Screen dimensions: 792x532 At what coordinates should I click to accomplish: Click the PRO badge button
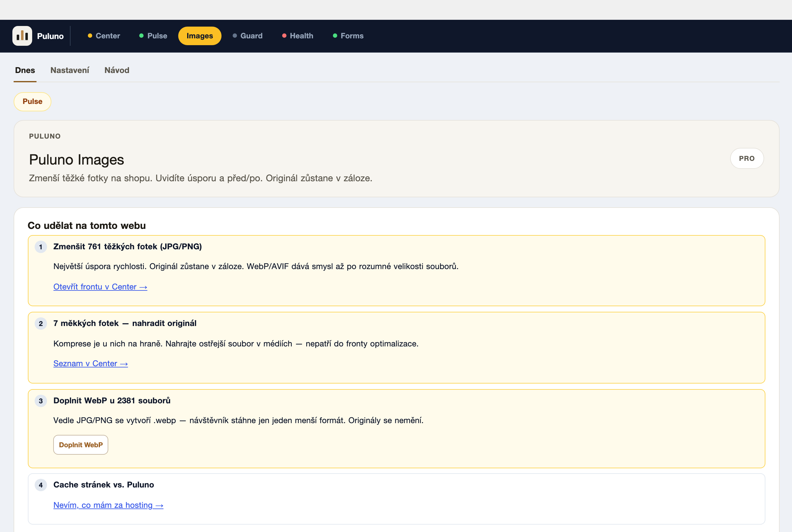pyautogui.click(x=747, y=158)
